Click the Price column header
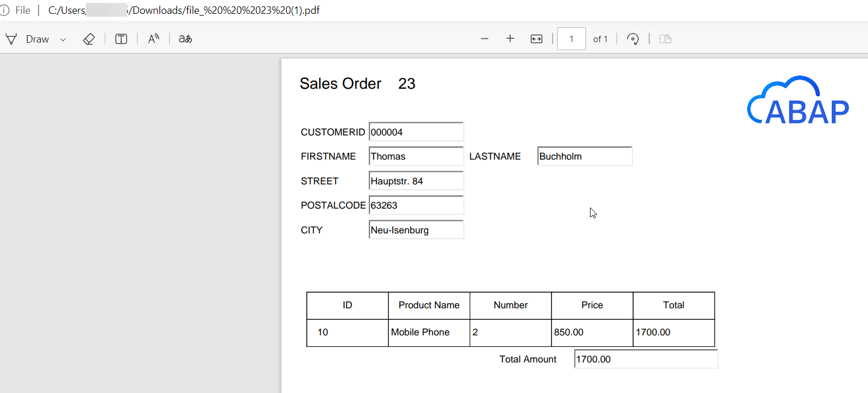This screenshot has height=393, width=868. [x=592, y=305]
